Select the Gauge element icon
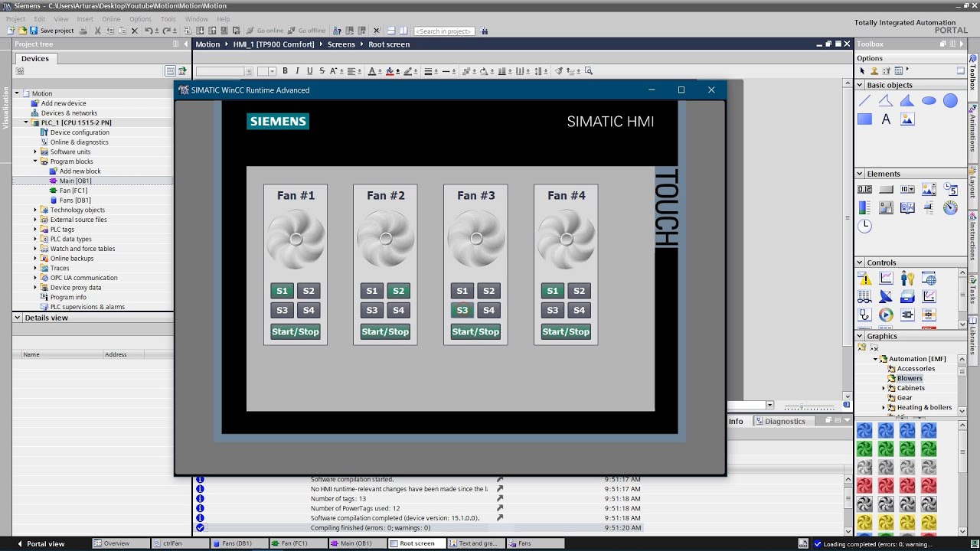 tap(950, 207)
